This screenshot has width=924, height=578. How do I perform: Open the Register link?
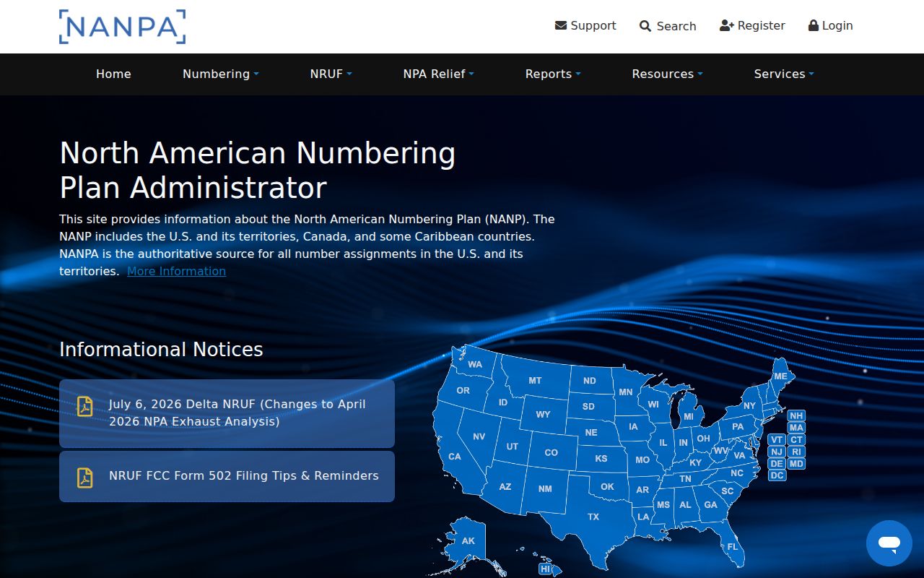(x=752, y=25)
